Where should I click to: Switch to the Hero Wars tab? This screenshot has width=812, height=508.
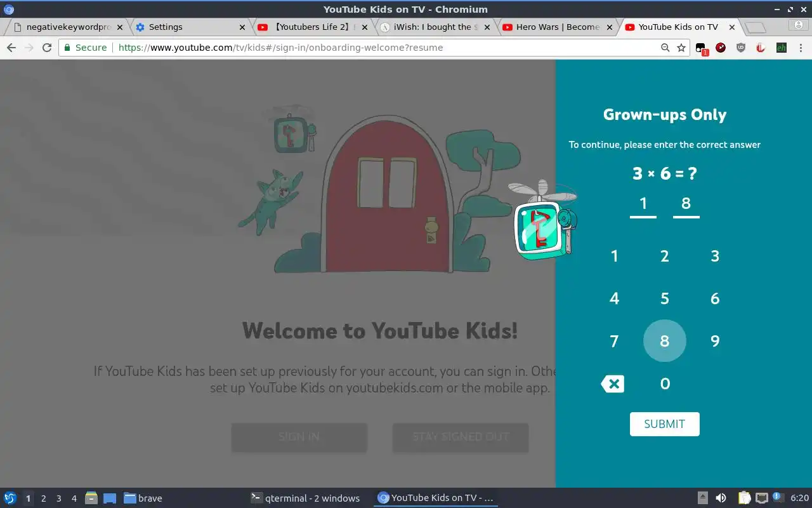[x=557, y=27]
